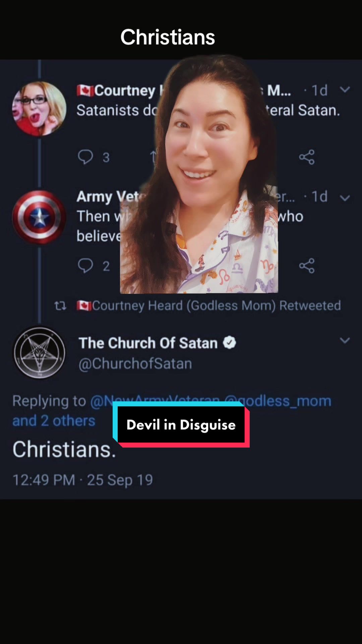The width and height of the screenshot is (362, 644).
Task: Click Church of Satan verified badge
Action: 230,343
